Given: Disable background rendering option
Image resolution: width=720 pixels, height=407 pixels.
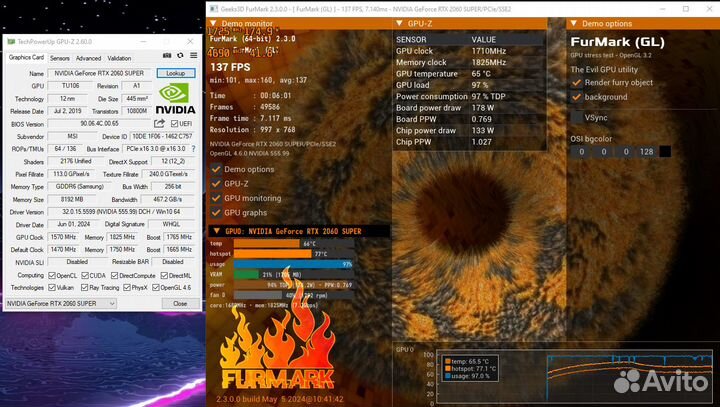Looking at the screenshot, I should [576, 97].
